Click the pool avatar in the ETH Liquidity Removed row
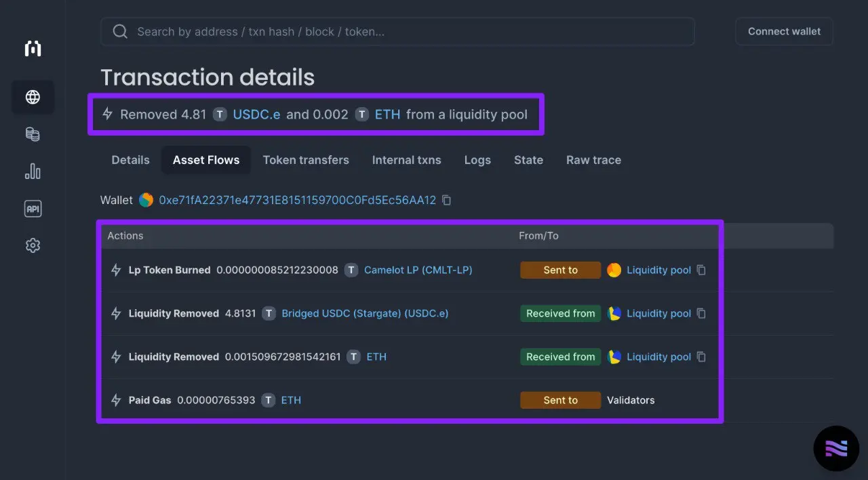 (x=614, y=357)
